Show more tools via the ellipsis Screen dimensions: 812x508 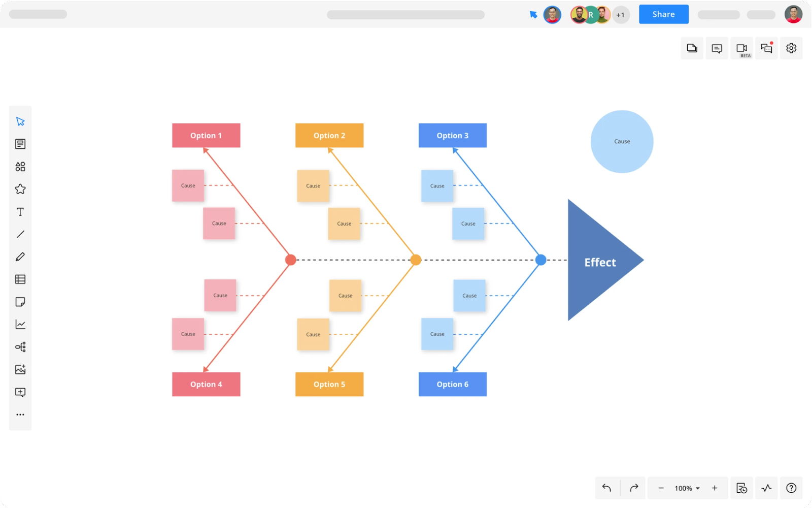point(20,415)
